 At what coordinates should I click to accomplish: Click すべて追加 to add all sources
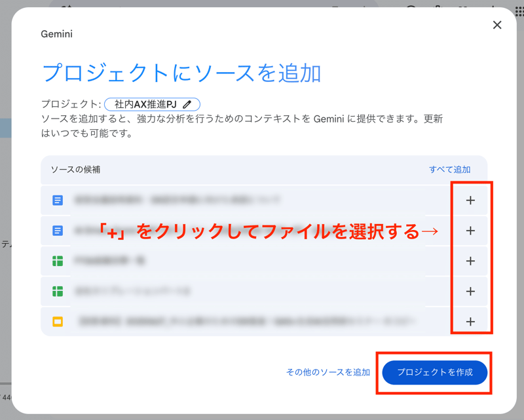coord(450,170)
